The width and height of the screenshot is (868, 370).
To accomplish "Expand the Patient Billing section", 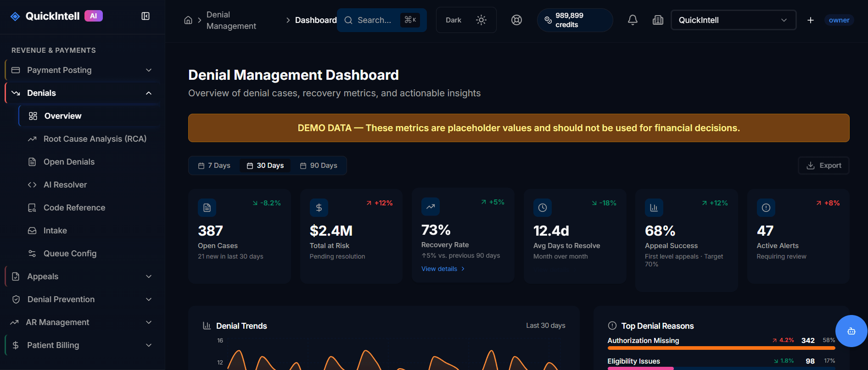I will click(83, 345).
